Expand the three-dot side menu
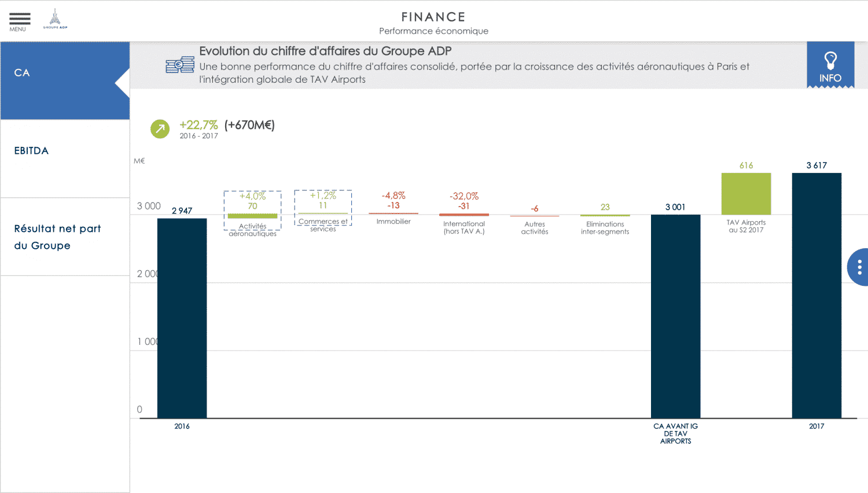 tap(859, 267)
